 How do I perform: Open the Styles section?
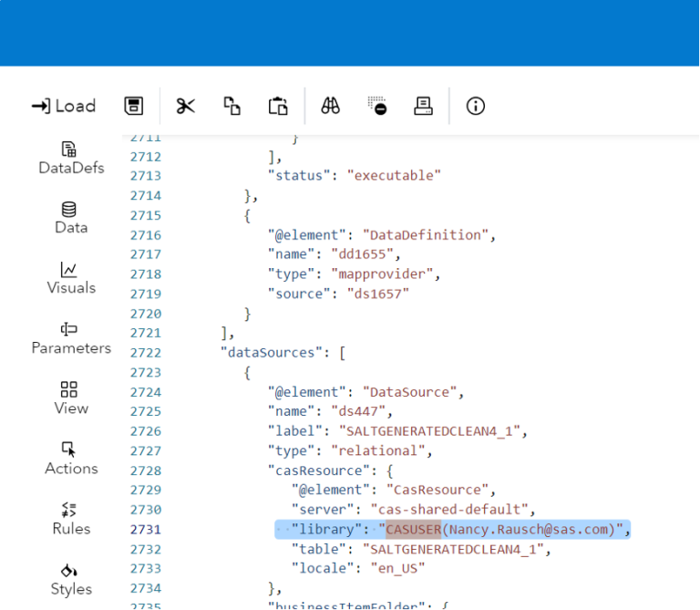71,579
